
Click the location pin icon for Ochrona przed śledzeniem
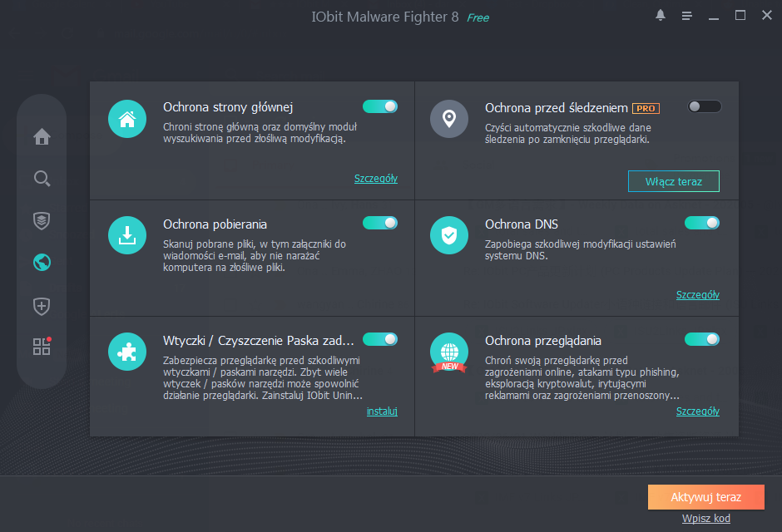[x=449, y=119]
